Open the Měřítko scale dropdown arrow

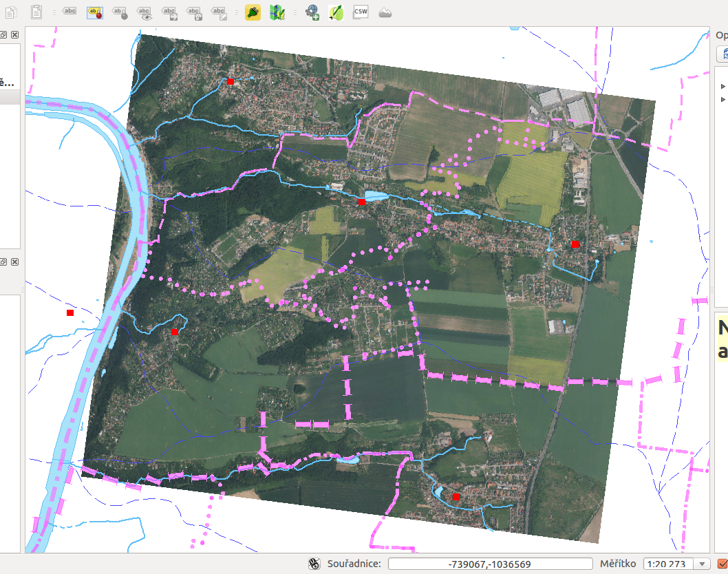coord(702,564)
